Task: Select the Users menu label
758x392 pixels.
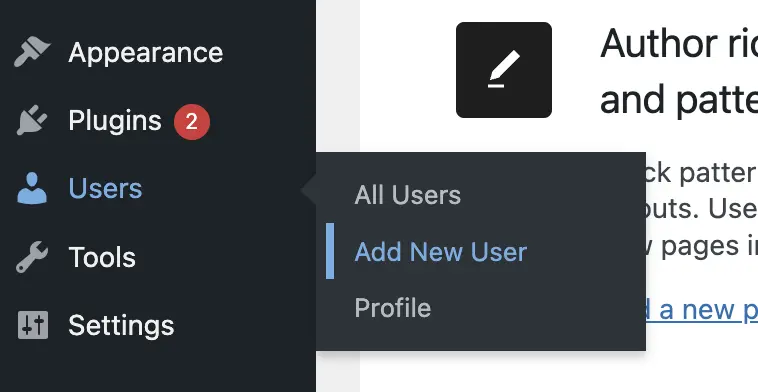Action: point(105,189)
